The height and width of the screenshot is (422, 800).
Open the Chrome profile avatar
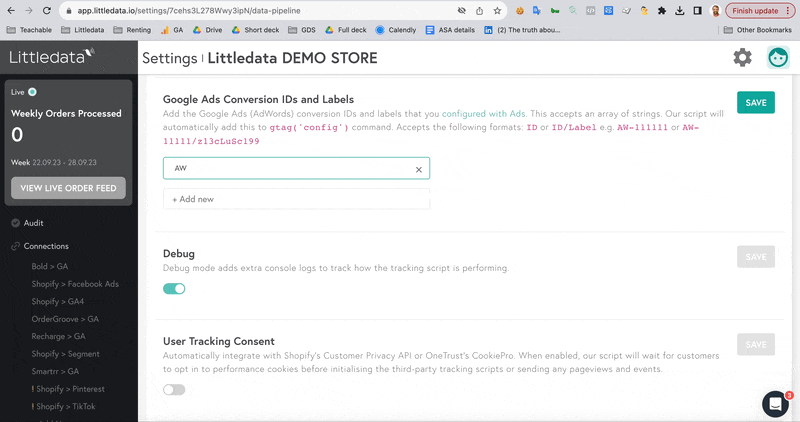tap(715, 11)
